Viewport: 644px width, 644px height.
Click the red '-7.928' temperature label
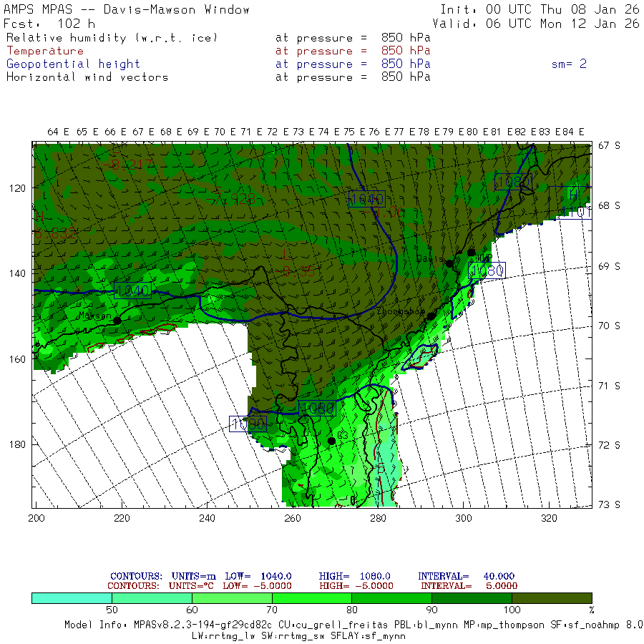pyautogui.click(x=230, y=199)
